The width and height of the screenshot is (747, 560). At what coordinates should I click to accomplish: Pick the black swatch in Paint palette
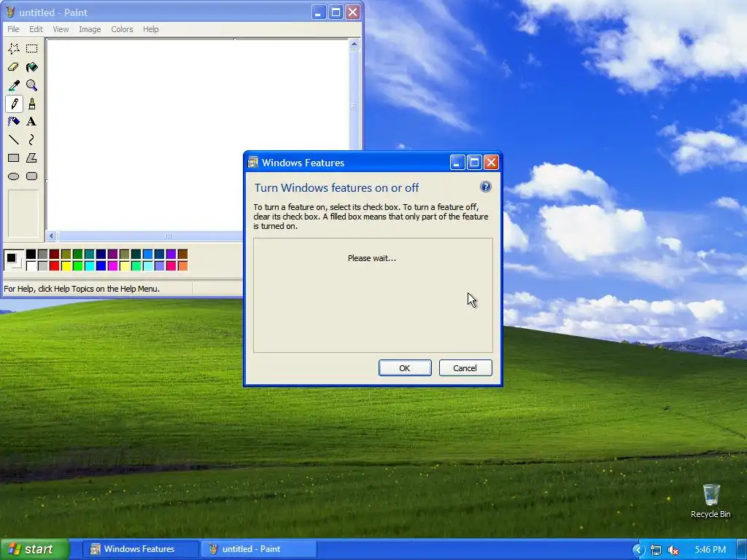[x=31, y=254]
